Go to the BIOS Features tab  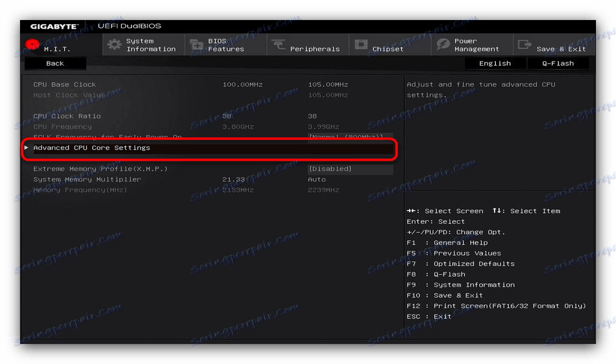(226, 44)
